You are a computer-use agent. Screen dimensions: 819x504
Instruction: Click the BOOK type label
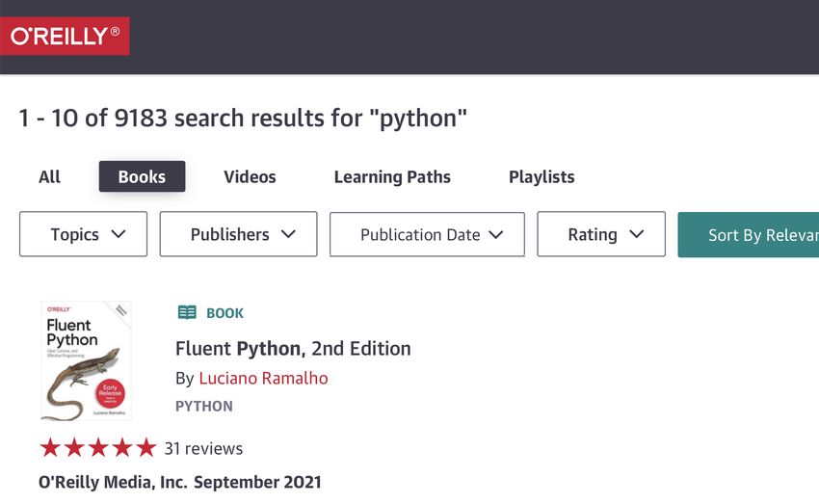click(225, 313)
